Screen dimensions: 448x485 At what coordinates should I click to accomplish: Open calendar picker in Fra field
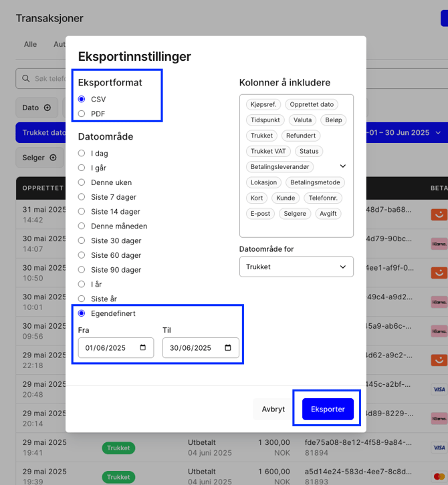(142, 347)
